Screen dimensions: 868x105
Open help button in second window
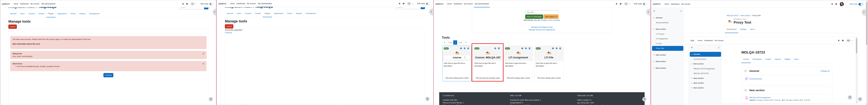coord(427,99)
